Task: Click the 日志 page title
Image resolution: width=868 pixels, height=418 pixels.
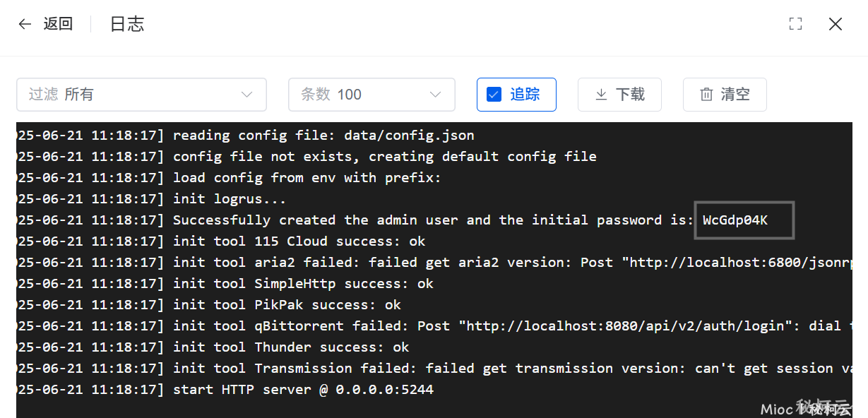Action: (127, 24)
